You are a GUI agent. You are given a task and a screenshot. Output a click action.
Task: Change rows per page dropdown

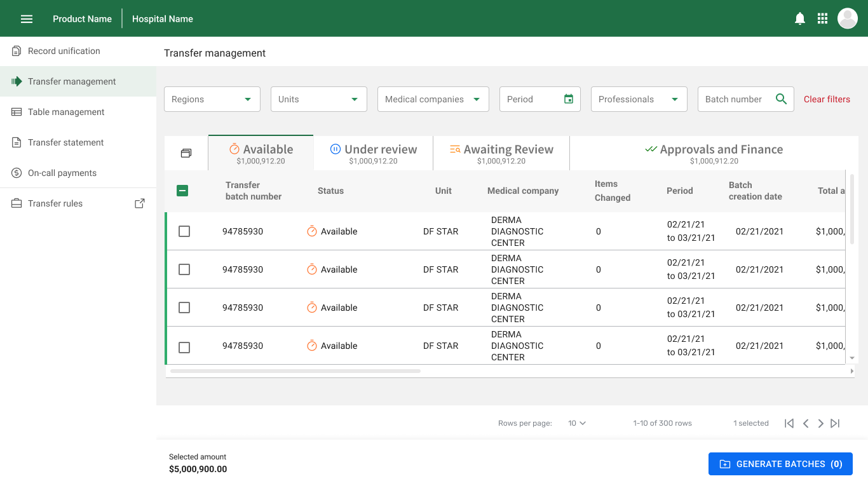click(x=577, y=423)
